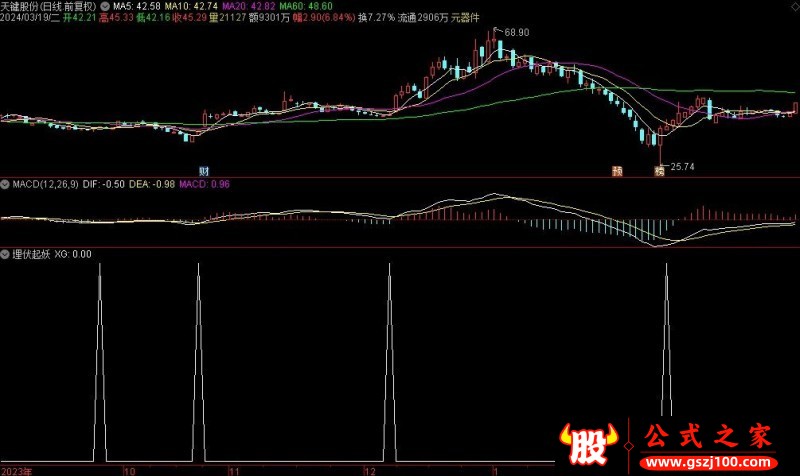The width and height of the screenshot is (800, 476).
Task: Click the 68.90 high price label
Action: tap(517, 33)
